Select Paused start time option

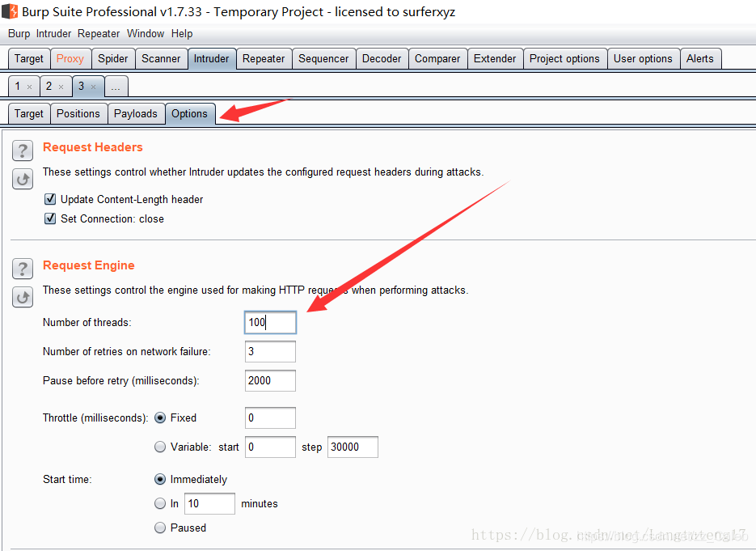coord(160,528)
